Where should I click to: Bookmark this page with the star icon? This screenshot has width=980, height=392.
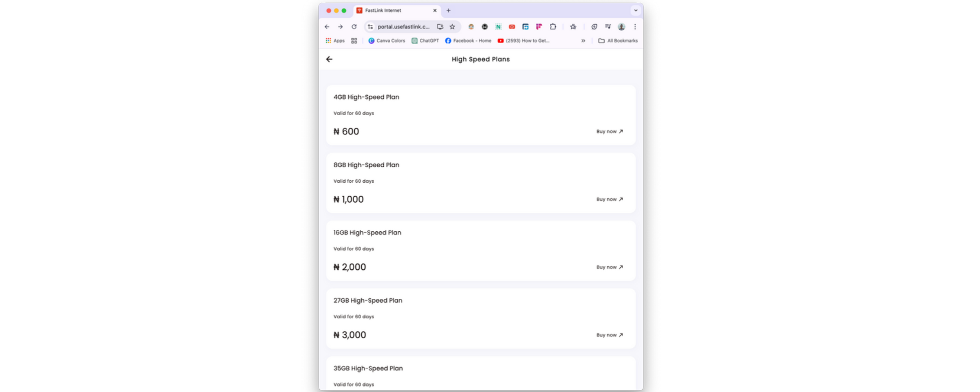[x=452, y=27]
